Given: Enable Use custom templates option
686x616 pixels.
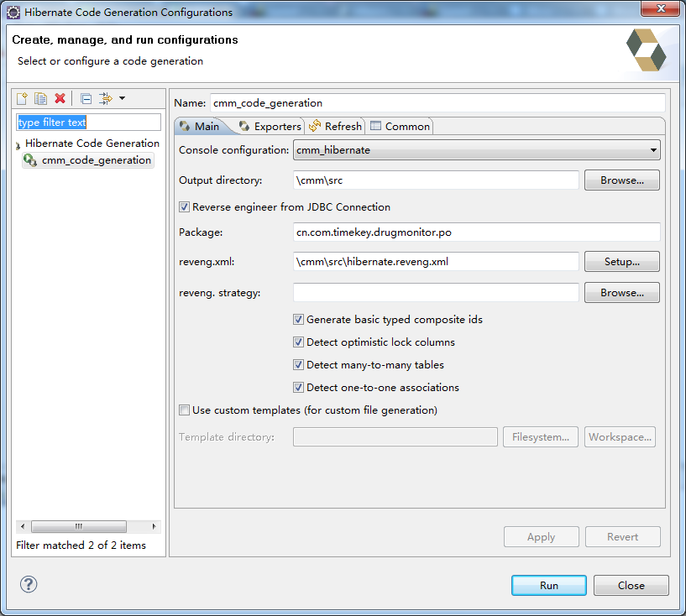Looking at the screenshot, I should (182, 410).
